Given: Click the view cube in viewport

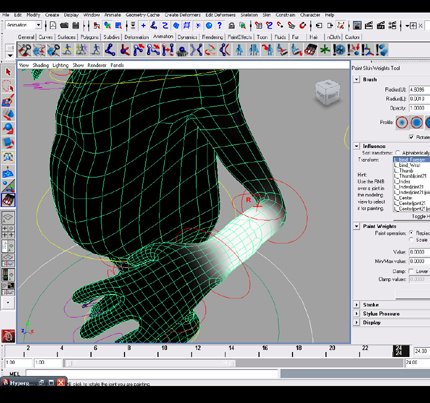Looking at the screenshot, I should (x=328, y=92).
